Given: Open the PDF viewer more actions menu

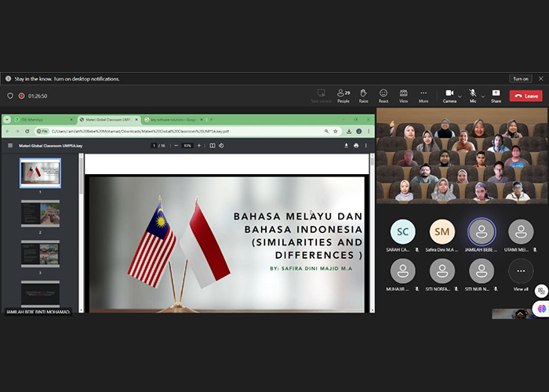Looking at the screenshot, I should point(366,146).
